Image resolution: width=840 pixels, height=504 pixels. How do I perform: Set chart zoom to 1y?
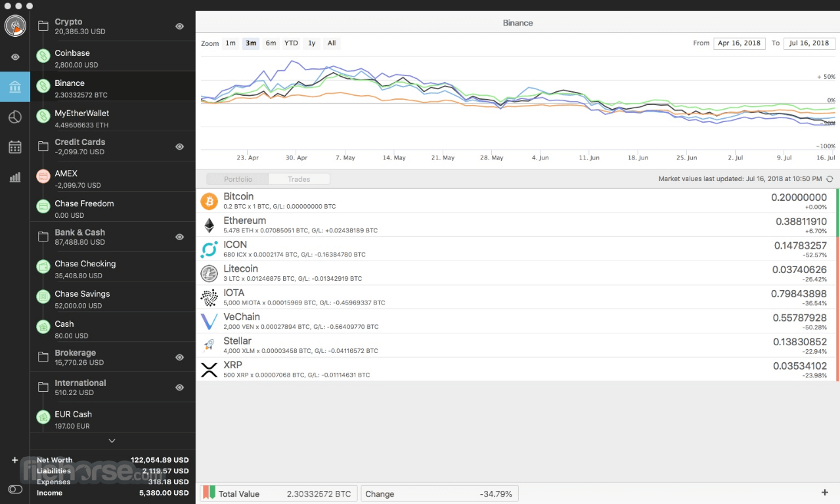311,43
